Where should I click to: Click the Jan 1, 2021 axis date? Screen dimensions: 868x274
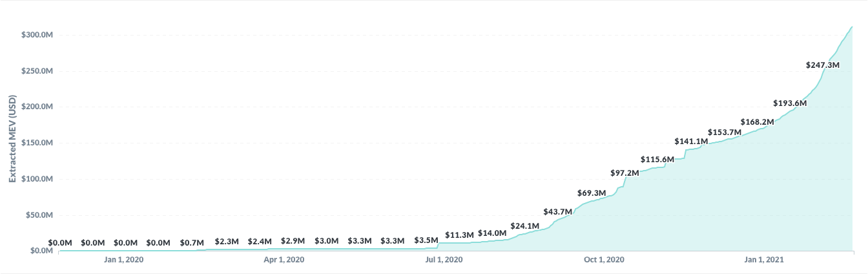pyautogui.click(x=764, y=260)
